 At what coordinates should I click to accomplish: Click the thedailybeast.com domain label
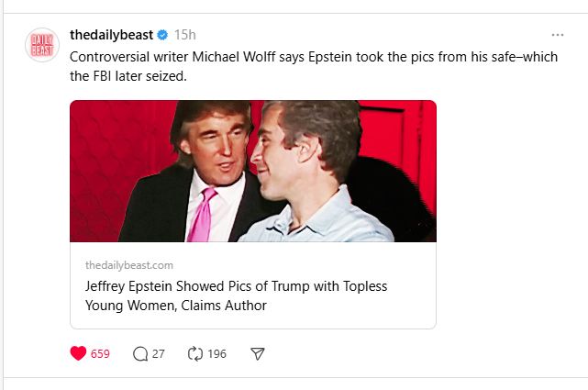[128, 264]
